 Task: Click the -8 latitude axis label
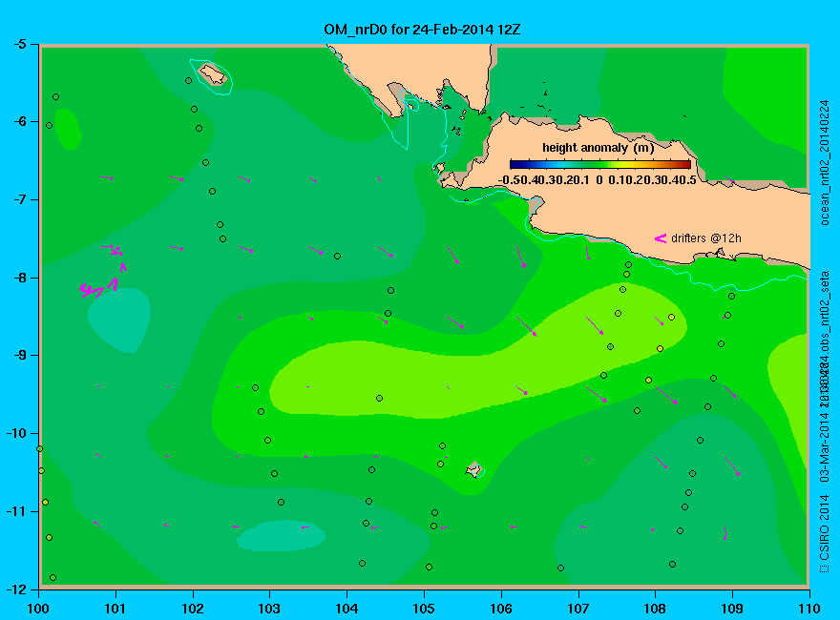19,278
